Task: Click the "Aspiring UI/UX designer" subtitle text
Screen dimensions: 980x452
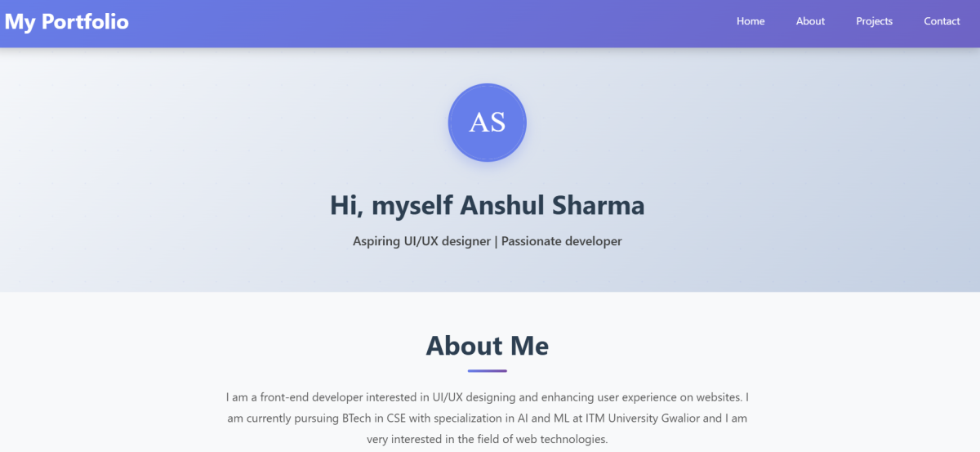Action: tap(421, 241)
